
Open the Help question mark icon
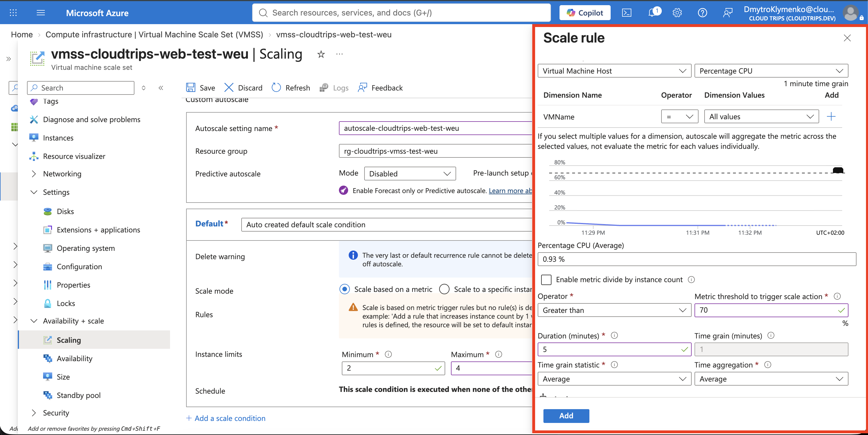(x=702, y=13)
